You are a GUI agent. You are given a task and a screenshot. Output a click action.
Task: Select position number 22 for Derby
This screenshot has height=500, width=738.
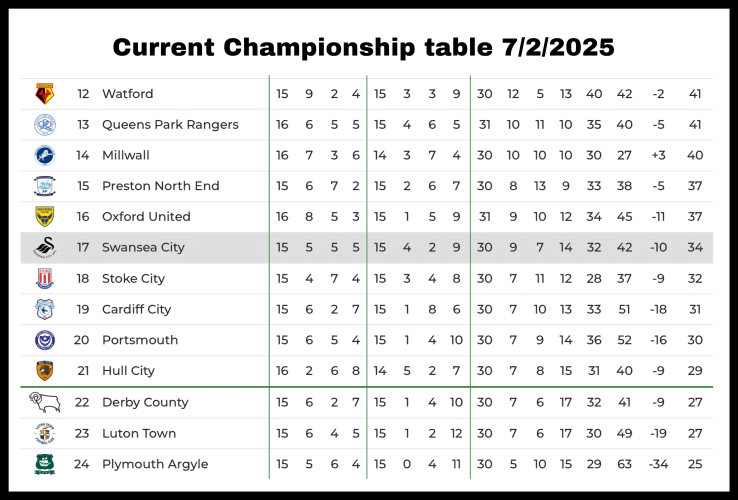tap(83, 402)
